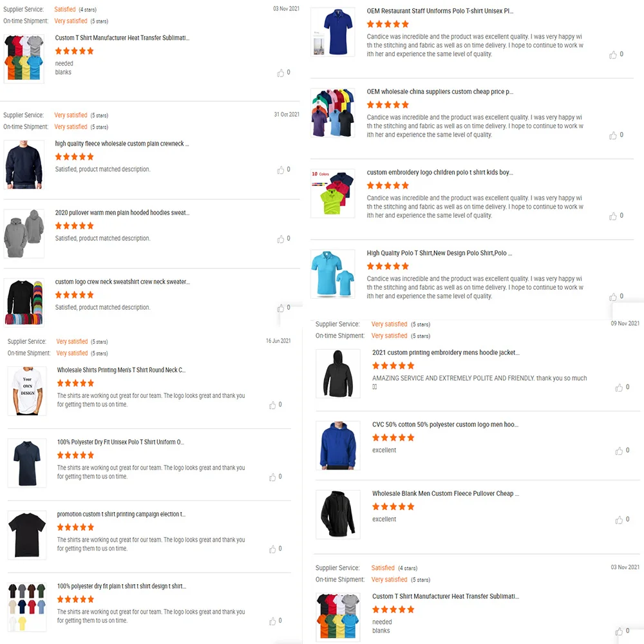Viewport: 644px width, 644px height.
Task: Click thumbs-up on Dry Fit Unisex Polo review
Action: 272,477
